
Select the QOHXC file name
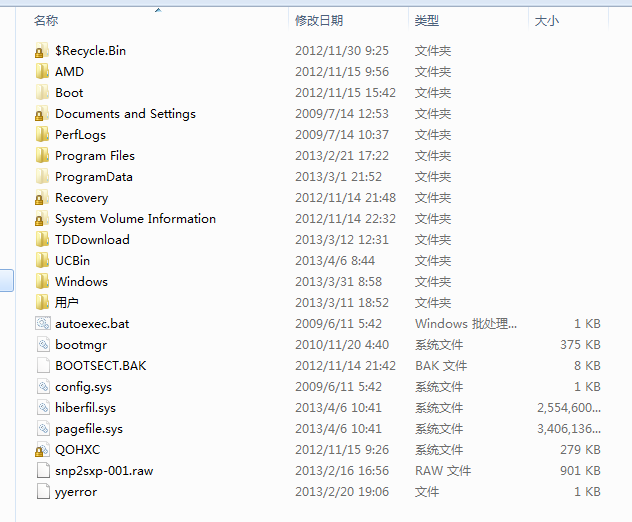point(77,450)
